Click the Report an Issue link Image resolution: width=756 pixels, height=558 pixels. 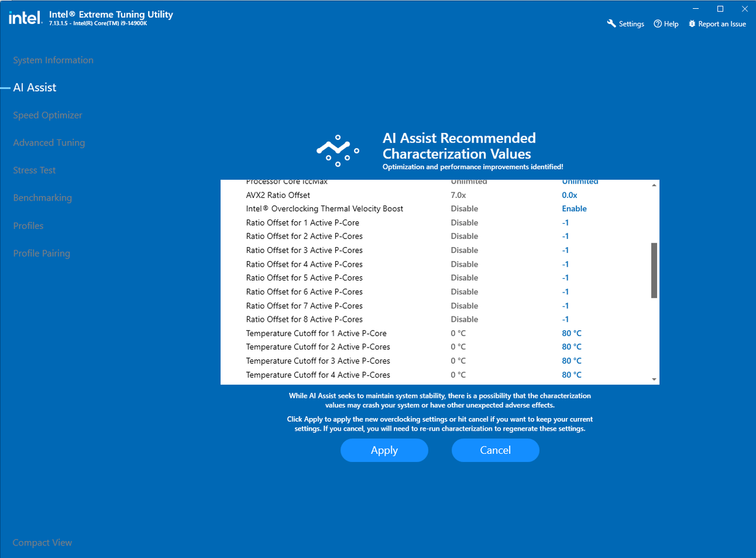[x=722, y=24]
